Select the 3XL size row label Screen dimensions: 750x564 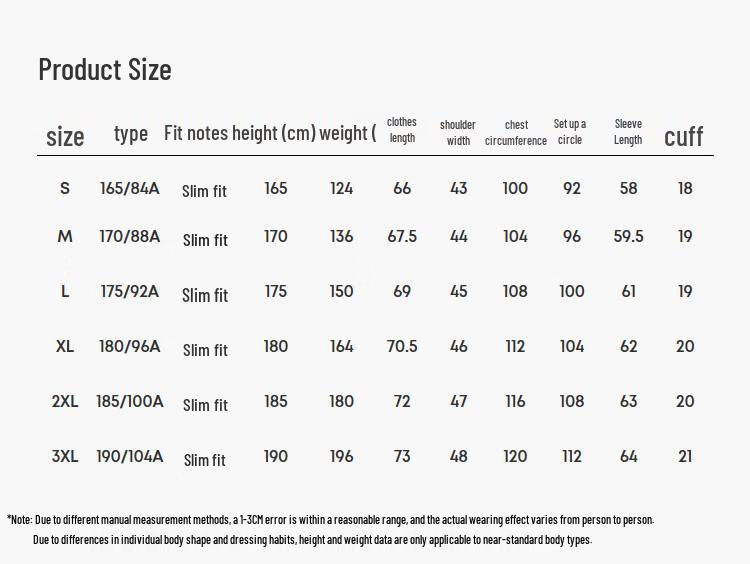(x=65, y=456)
